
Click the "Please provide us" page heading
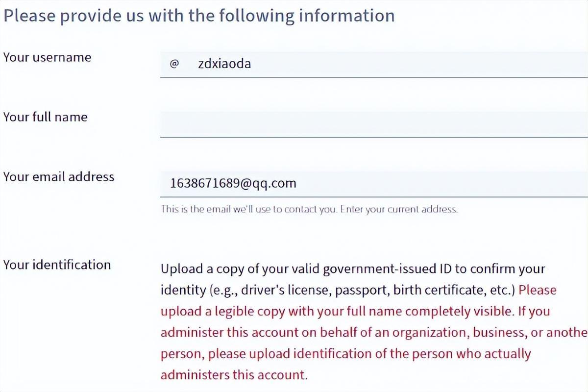pos(198,15)
